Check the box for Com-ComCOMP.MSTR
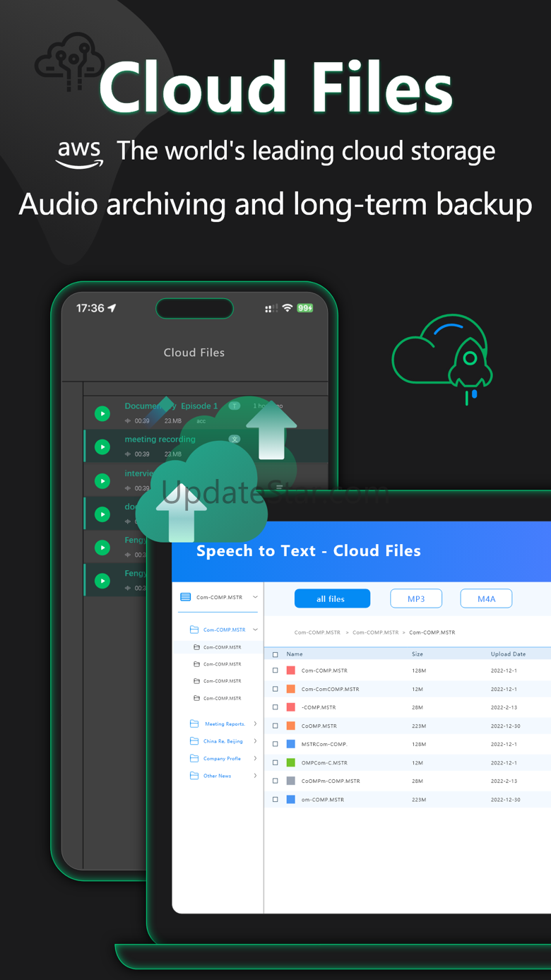The image size is (551, 980). coord(275,689)
